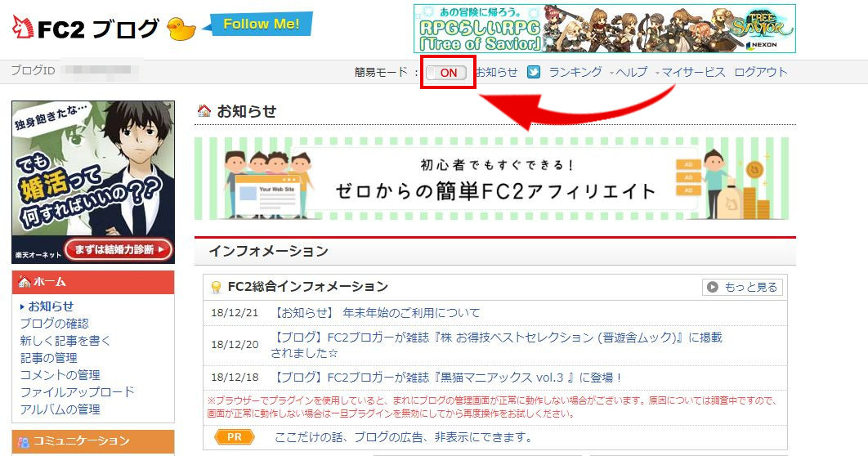
Task: Click the まずは結婚力診断 button
Action: (x=119, y=249)
